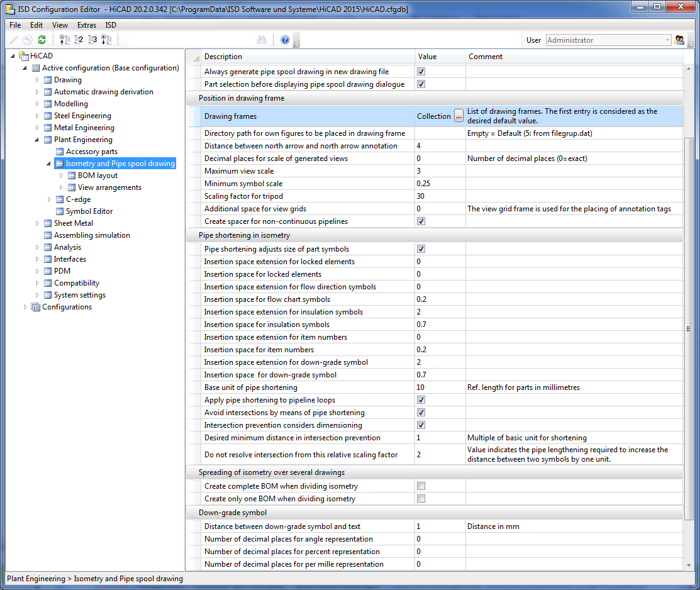Click the collapse tree levels toolbar icon
Screen dimensions: 700x590
pyautogui.click(x=64, y=40)
